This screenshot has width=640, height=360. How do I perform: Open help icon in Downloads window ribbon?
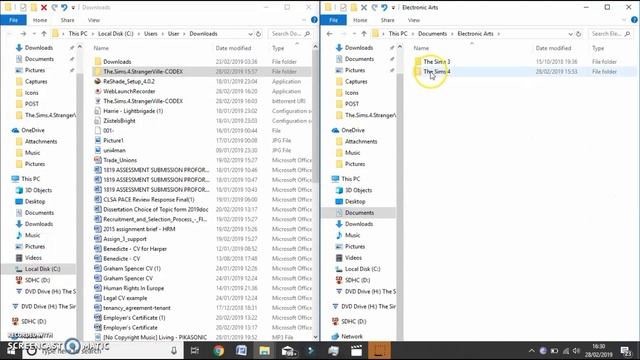coord(314,20)
